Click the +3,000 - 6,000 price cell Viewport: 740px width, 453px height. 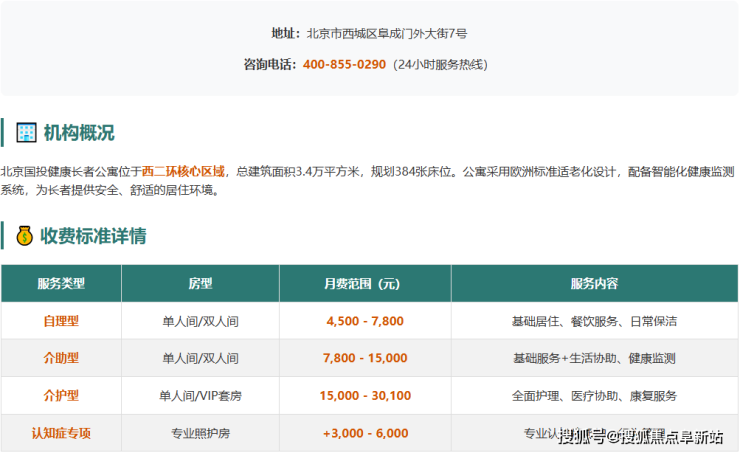(x=365, y=433)
